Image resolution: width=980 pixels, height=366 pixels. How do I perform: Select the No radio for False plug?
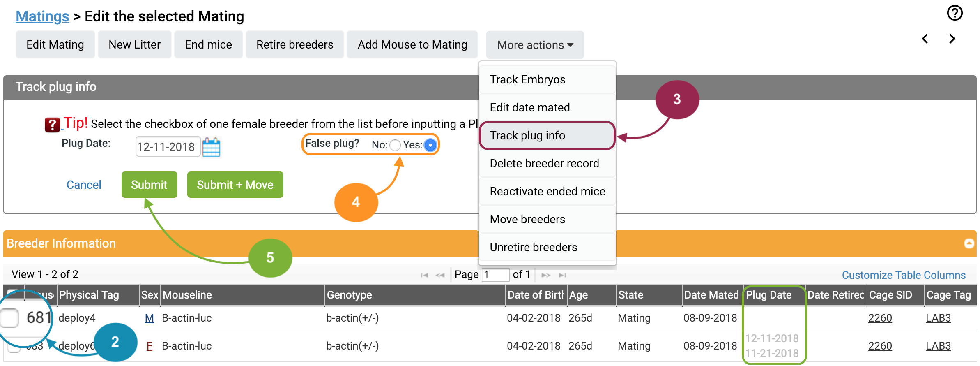[395, 145]
